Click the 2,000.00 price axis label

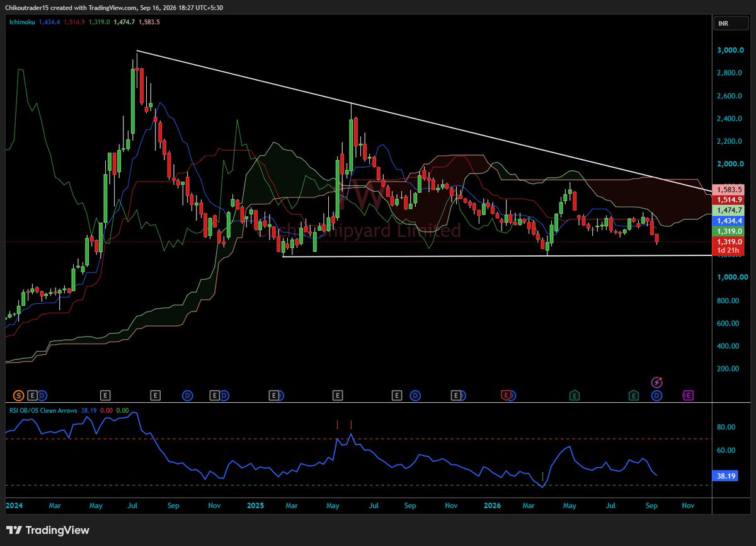(731, 164)
